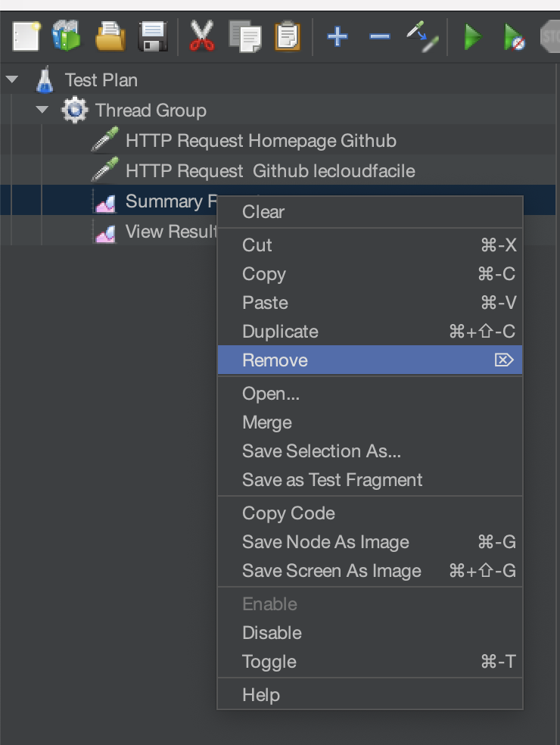This screenshot has width=560, height=745.
Task: Expand all with the plus icon
Action: (337, 36)
